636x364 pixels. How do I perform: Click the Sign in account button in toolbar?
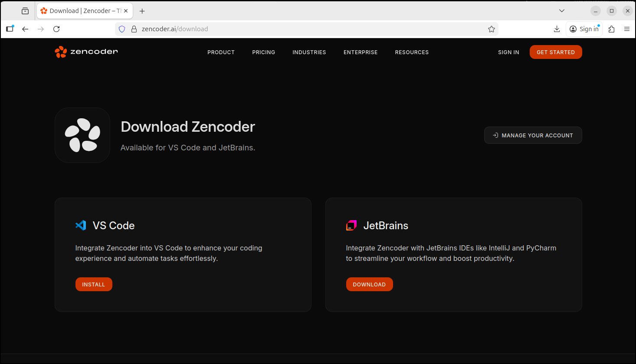[584, 29]
